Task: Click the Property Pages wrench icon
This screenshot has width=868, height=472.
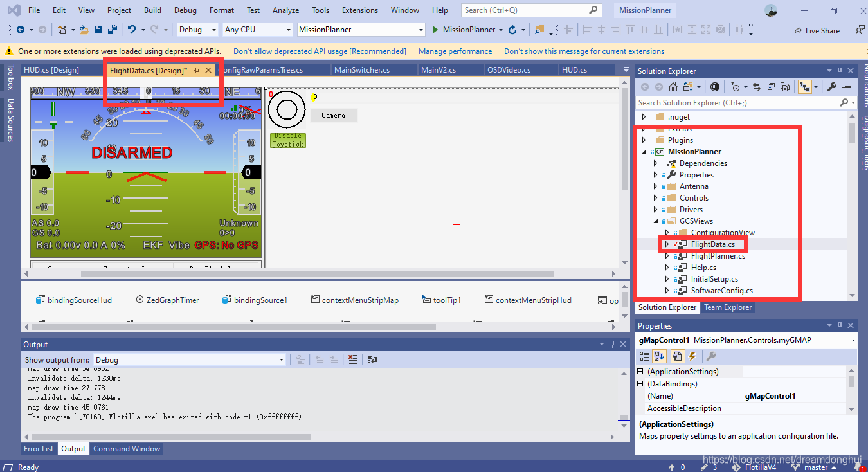Action: [711, 356]
